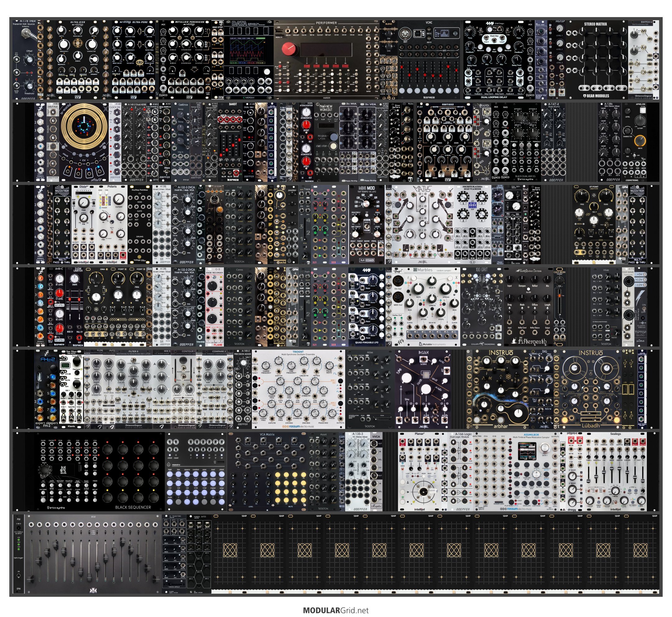Click the 4ms logo on Quad Pingable LFO

366,270
